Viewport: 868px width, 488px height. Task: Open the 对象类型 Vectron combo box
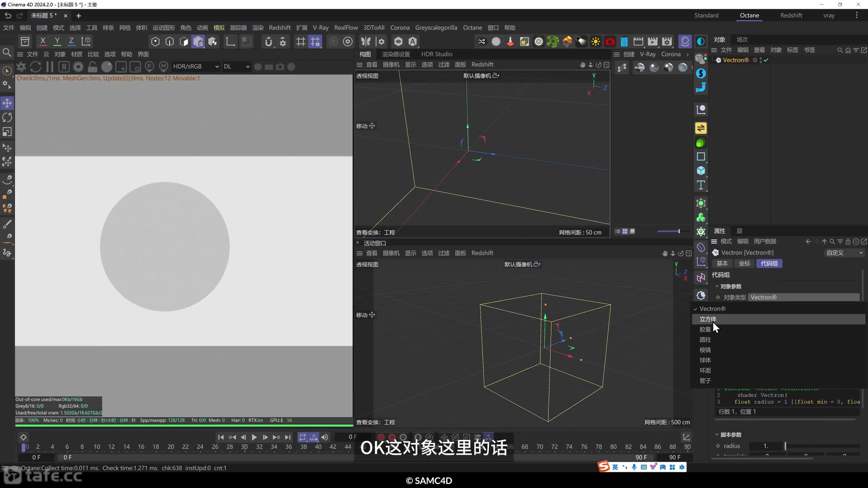[804, 297]
